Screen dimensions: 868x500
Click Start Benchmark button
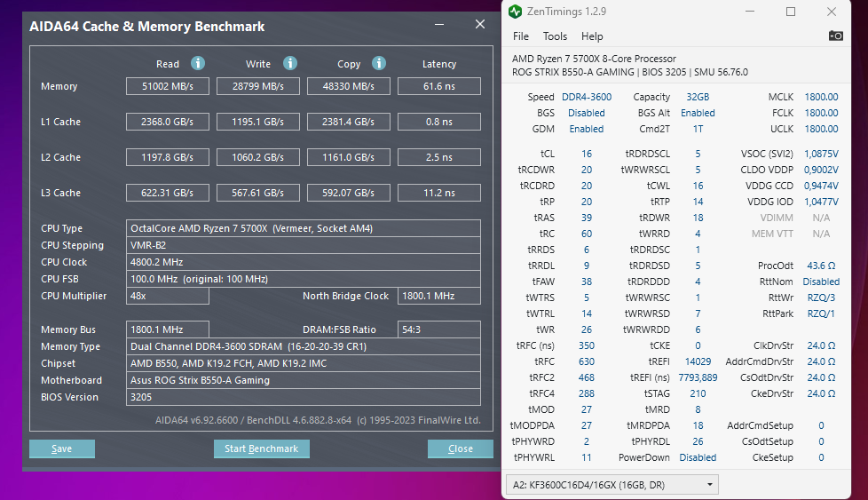point(261,448)
